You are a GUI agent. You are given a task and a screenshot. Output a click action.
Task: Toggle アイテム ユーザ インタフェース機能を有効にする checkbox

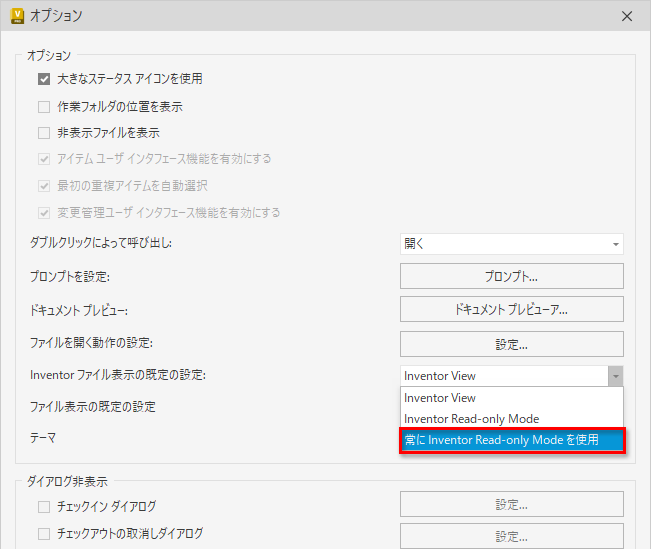click(x=44, y=159)
